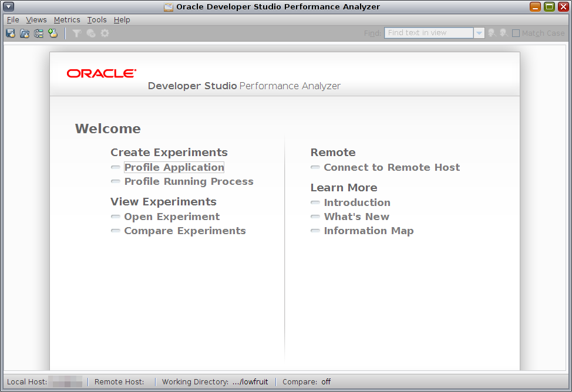Click into the Find text in view field
This screenshot has height=392, width=572.
click(429, 33)
